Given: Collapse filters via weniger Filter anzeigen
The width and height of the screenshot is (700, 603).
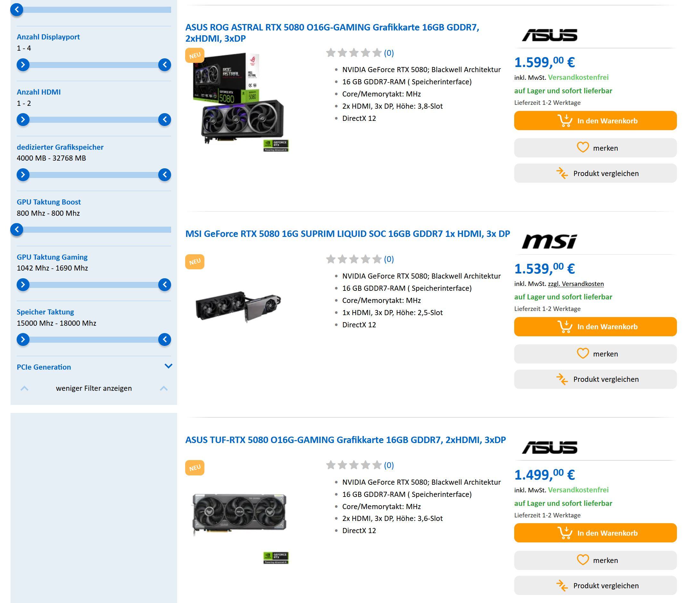Looking at the screenshot, I should [94, 388].
